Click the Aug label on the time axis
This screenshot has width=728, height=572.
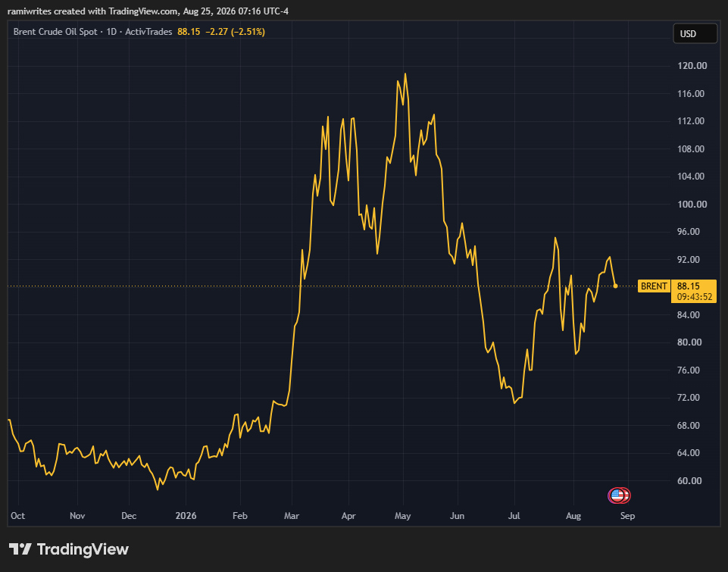tap(573, 516)
